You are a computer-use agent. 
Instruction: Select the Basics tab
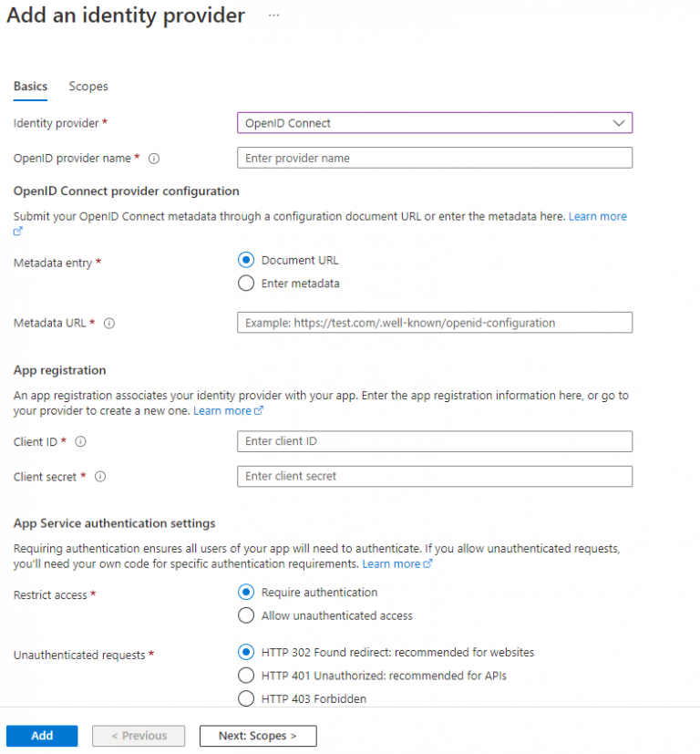30,86
